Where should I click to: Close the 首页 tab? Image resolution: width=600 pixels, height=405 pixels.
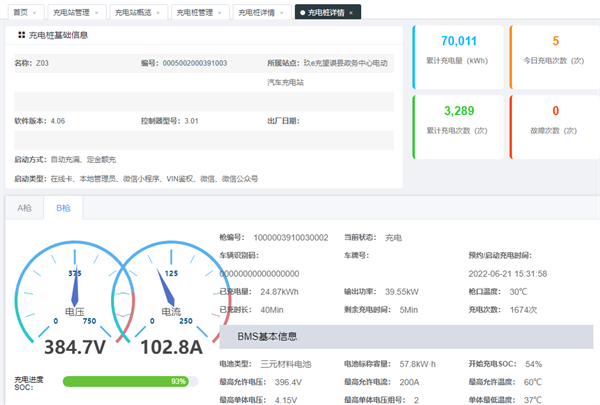tap(34, 13)
